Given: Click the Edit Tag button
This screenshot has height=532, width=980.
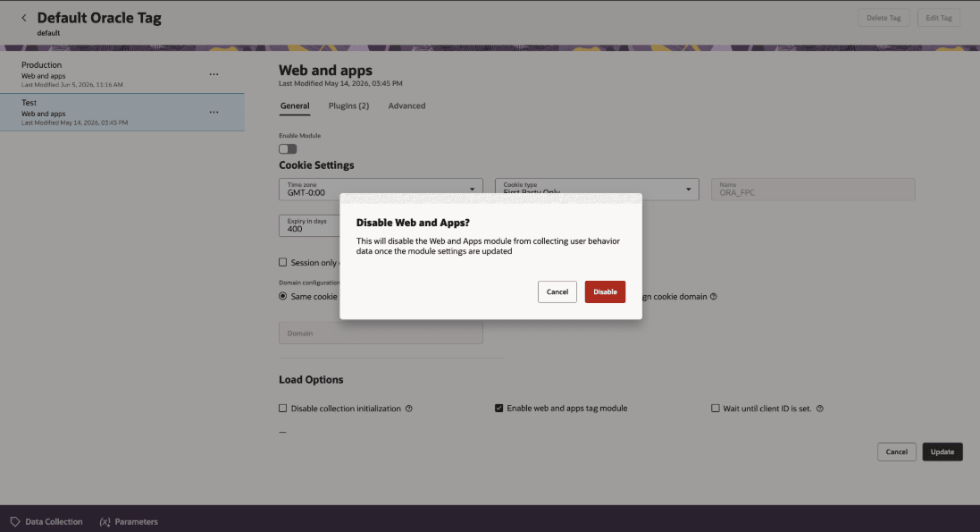Looking at the screenshot, I should [x=939, y=18].
